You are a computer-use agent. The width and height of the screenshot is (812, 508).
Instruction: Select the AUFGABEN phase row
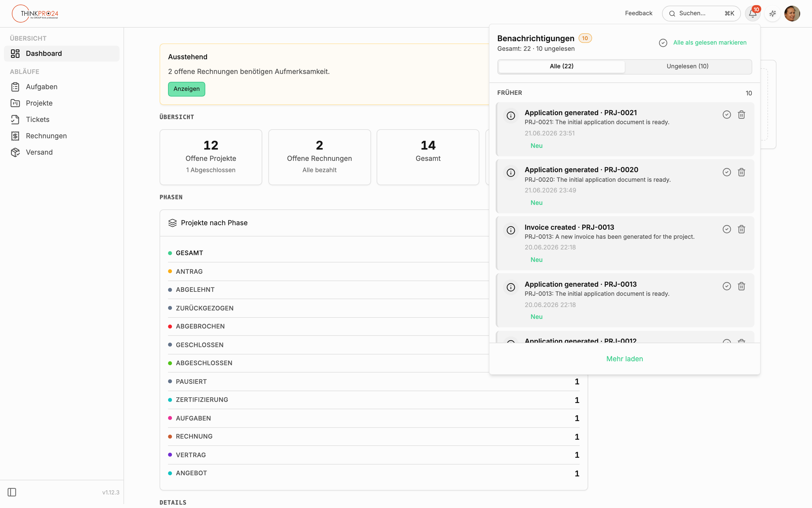click(x=374, y=418)
